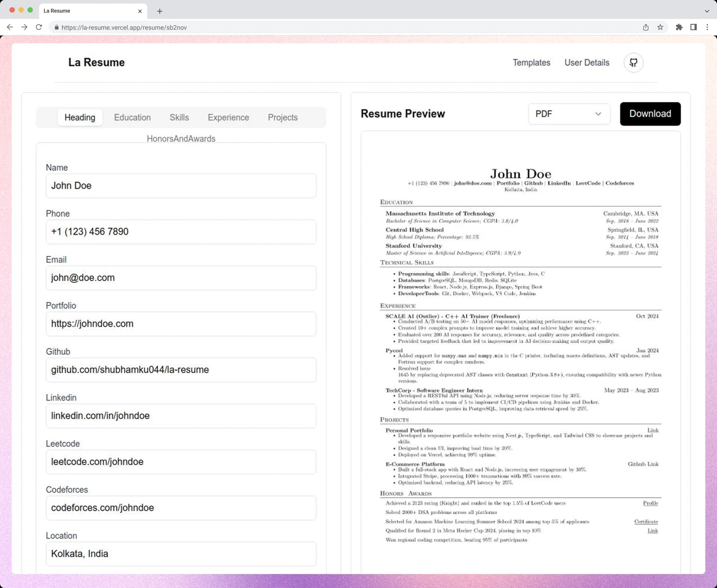
Task: Open the HonorsAndAwards section
Action: point(181,139)
